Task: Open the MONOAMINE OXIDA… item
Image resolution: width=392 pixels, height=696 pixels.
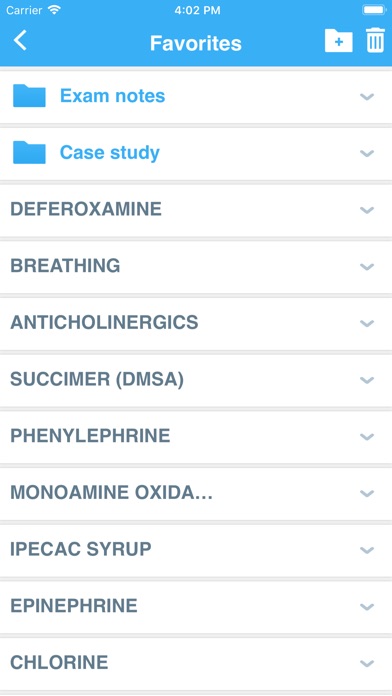Action: click(196, 493)
